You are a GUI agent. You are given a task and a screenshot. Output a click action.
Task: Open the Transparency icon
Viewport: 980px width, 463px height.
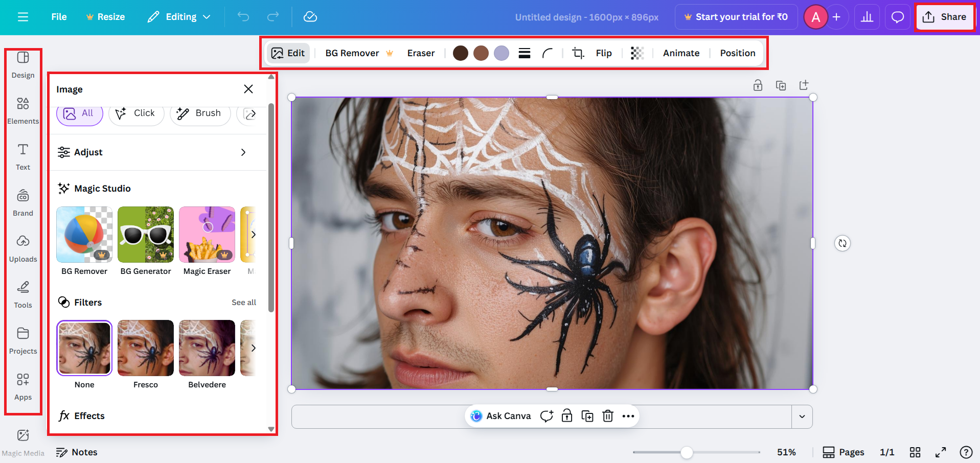636,53
